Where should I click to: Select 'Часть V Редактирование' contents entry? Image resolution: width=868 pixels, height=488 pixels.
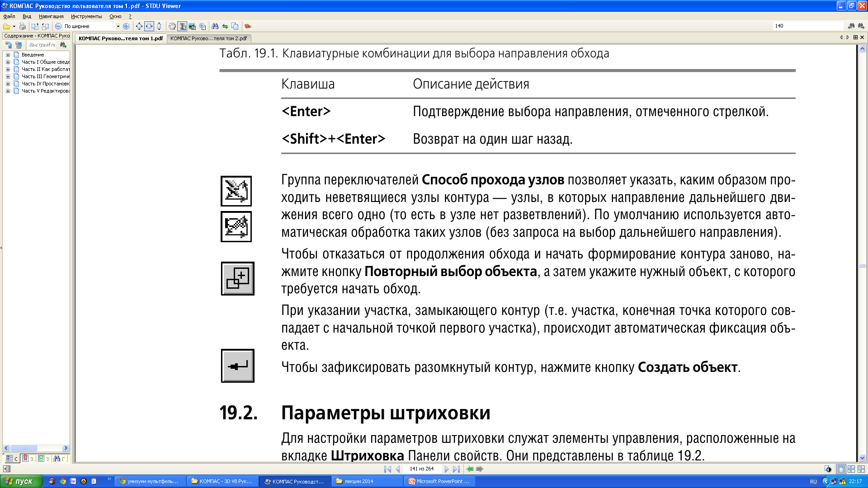coord(46,91)
